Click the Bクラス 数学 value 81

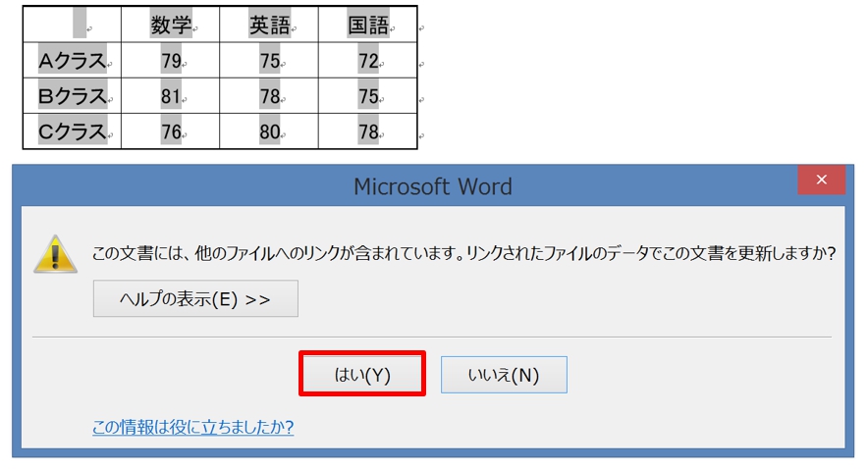click(x=171, y=96)
